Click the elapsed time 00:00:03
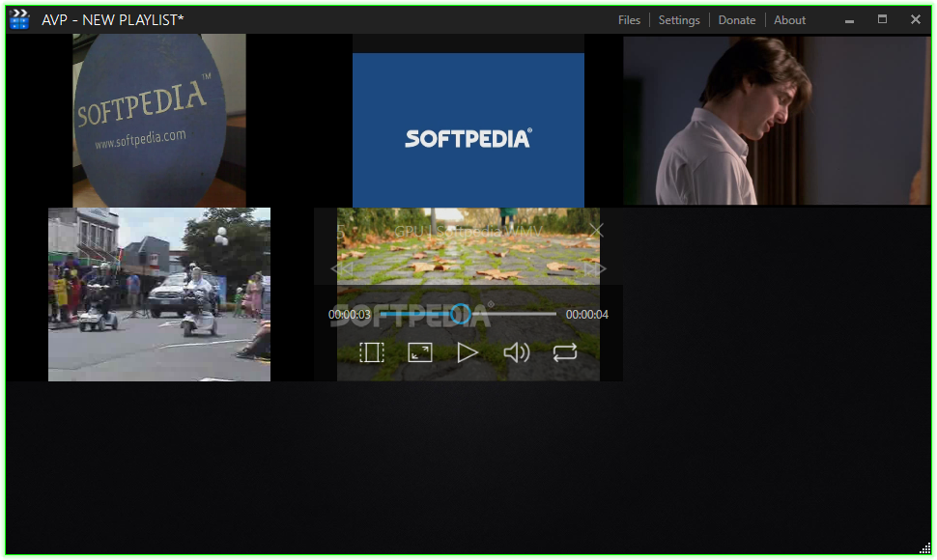 tap(350, 315)
